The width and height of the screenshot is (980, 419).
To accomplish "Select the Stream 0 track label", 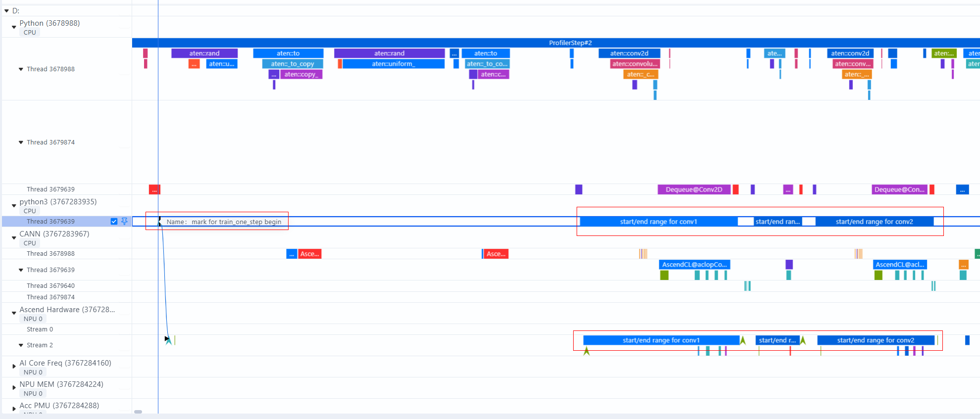I will 40,329.
